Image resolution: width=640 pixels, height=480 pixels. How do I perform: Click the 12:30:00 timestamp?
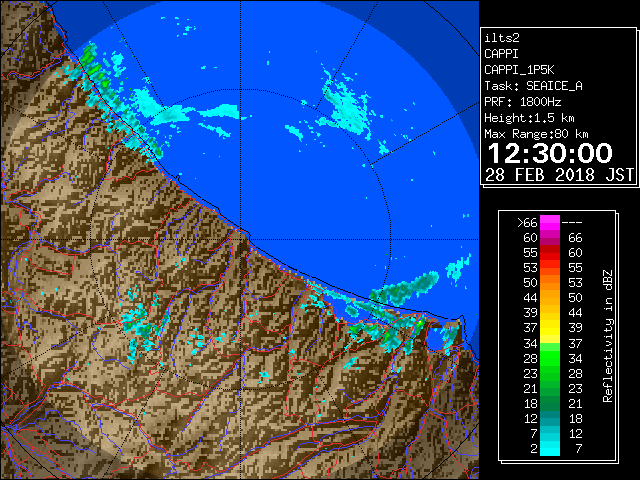[x=550, y=153]
